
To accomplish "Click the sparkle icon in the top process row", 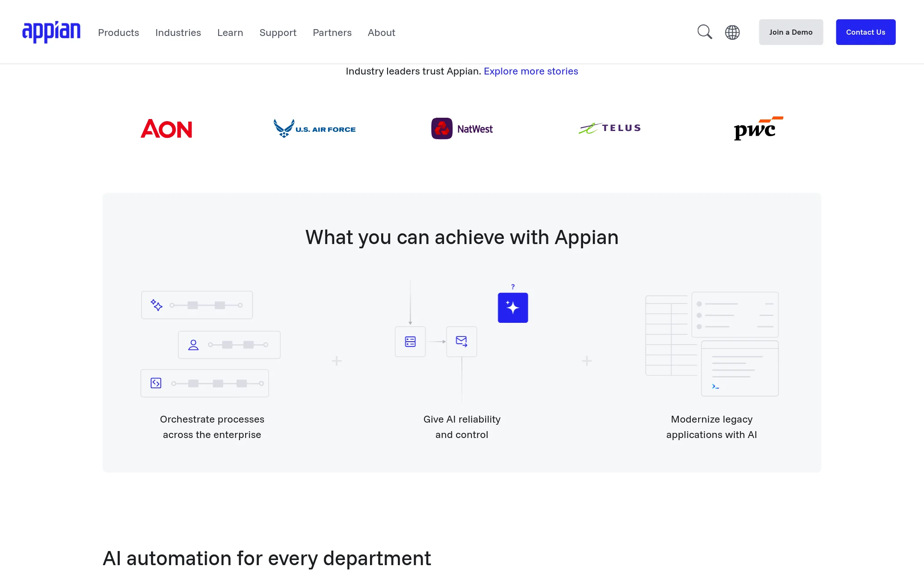I will (x=157, y=305).
